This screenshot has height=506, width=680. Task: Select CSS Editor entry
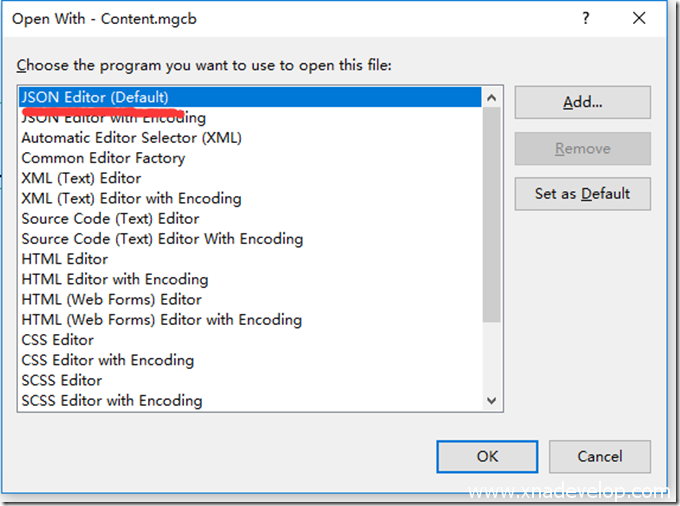coord(57,340)
